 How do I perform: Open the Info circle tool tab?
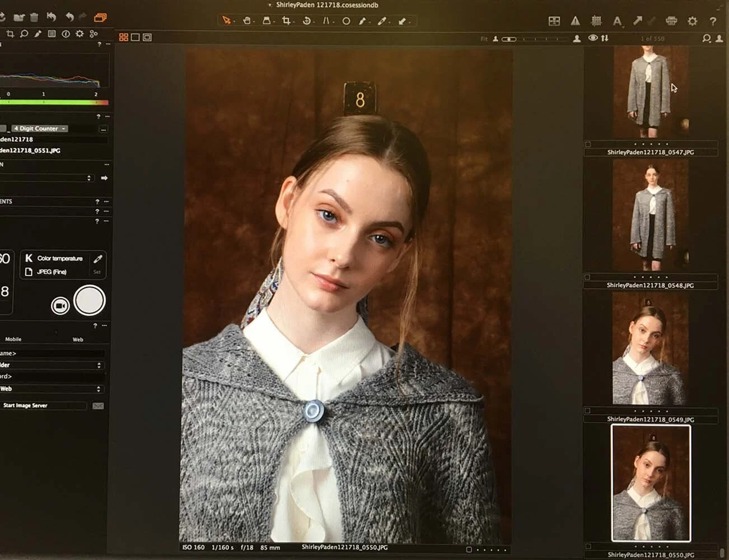pos(66,34)
